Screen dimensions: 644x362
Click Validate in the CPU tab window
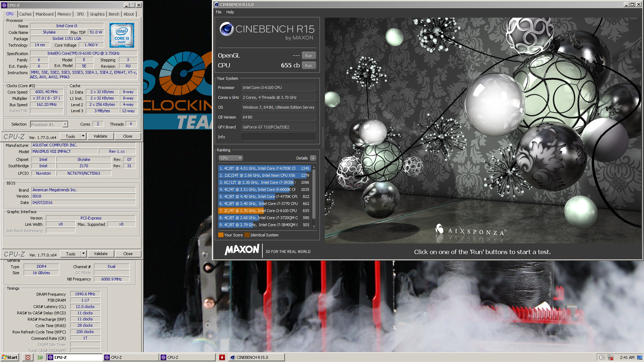coord(100,136)
